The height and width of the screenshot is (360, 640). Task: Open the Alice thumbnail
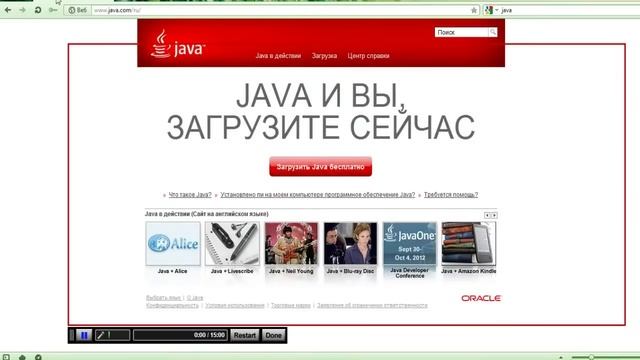click(173, 244)
